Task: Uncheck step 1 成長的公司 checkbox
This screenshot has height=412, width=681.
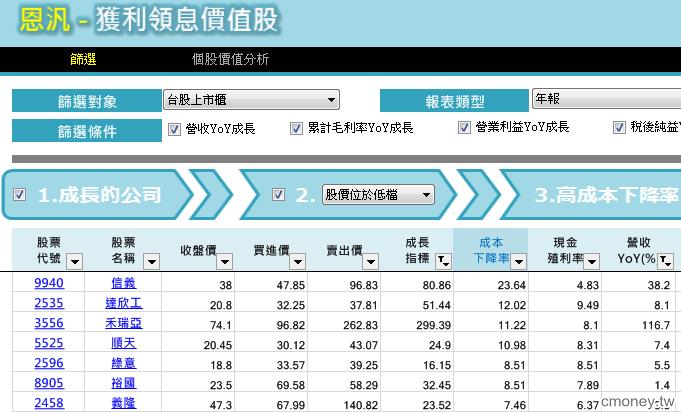Action: click(x=19, y=194)
